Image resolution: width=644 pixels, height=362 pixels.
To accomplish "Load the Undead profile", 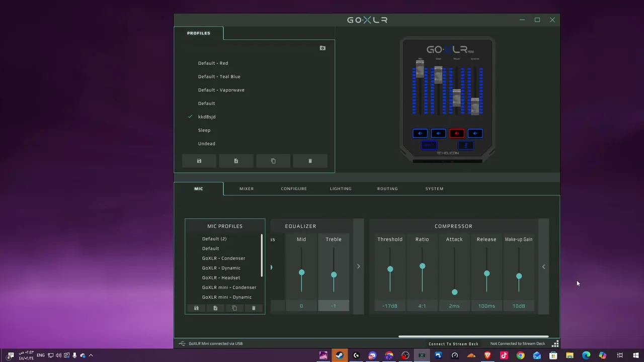I will point(207,144).
